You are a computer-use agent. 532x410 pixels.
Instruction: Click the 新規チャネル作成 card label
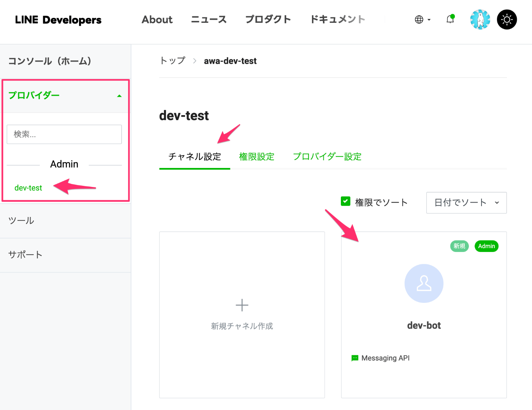click(x=242, y=326)
